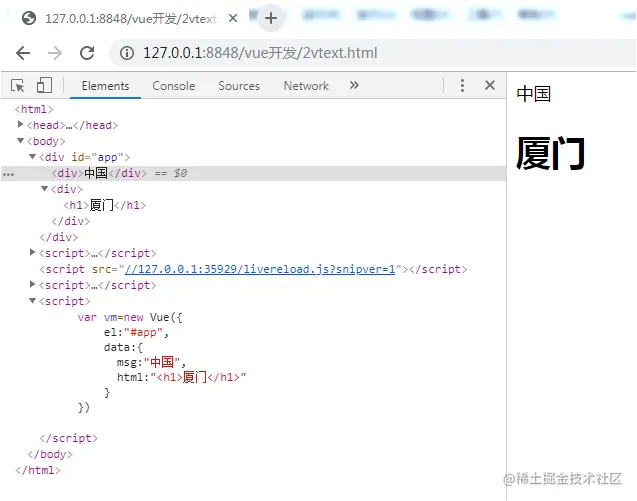
Task: Click the 'var vm=new Vue({' code line
Action: coord(130,317)
